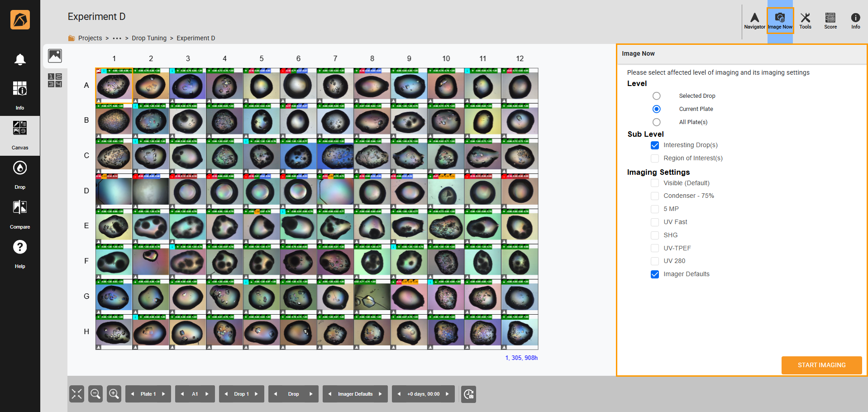Open the Score panel
Screen dimensions: 868x412
point(830,21)
